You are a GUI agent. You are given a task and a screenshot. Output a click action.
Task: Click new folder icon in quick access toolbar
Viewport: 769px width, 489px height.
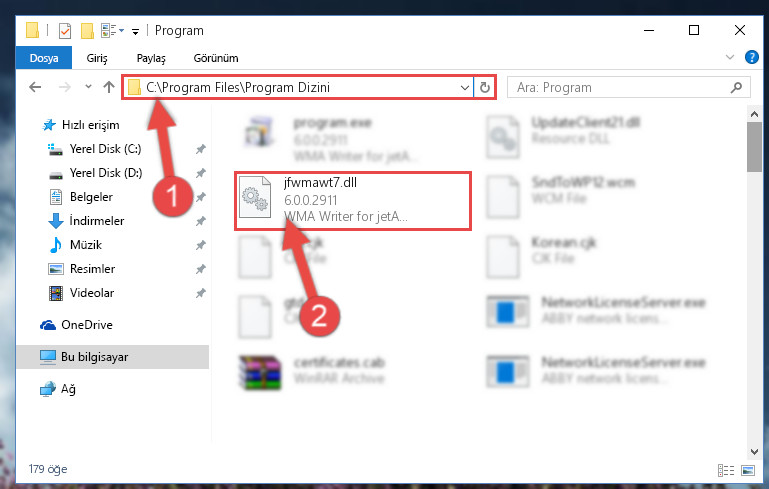[87, 31]
